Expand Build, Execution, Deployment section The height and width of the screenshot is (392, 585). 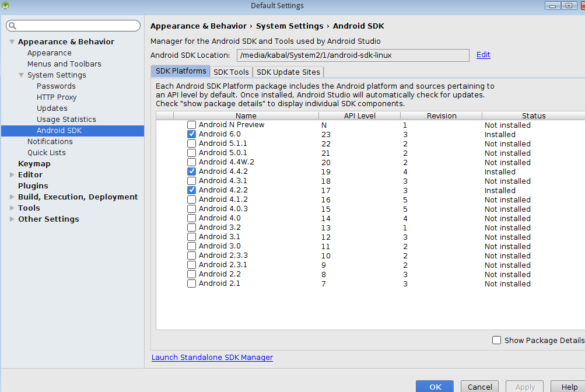click(x=12, y=197)
